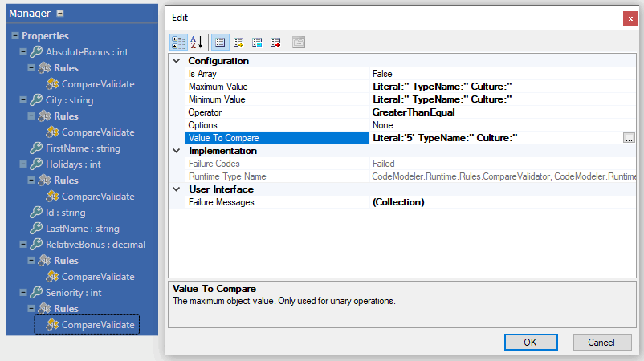Sort properties alphabetically with A-Z icon

point(197,43)
